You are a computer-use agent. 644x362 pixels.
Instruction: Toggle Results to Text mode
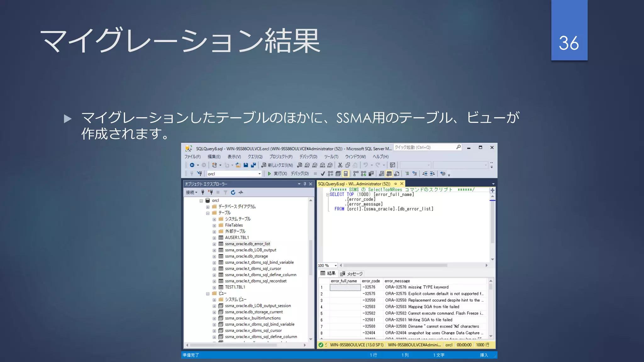[381, 173]
